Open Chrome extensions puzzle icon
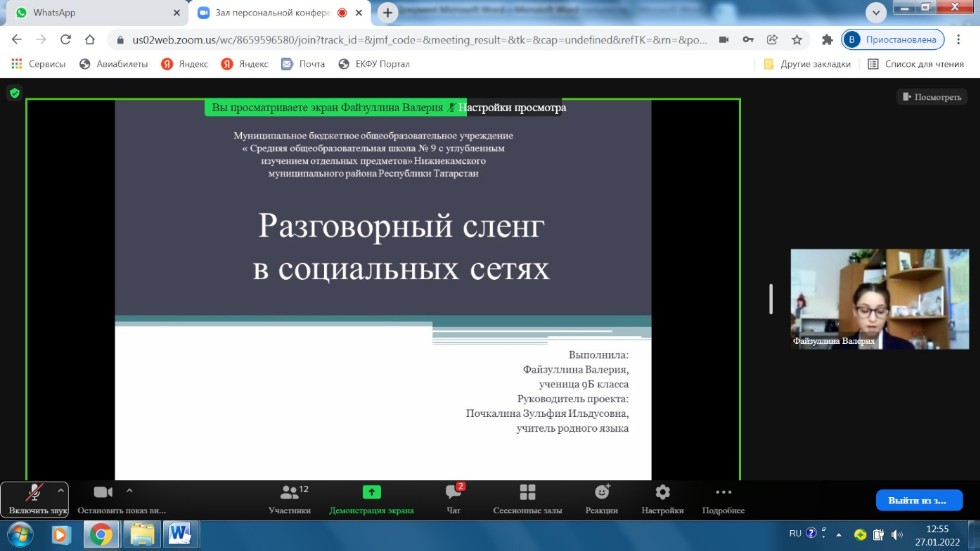This screenshot has height=551, width=980. pyautogui.click(x=827, y=39)
